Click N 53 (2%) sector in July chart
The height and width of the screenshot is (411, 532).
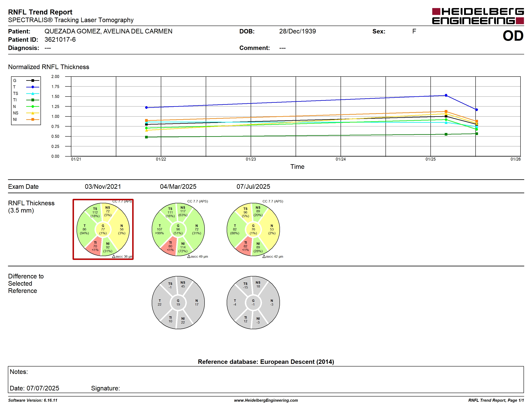(x=272, y=229)
